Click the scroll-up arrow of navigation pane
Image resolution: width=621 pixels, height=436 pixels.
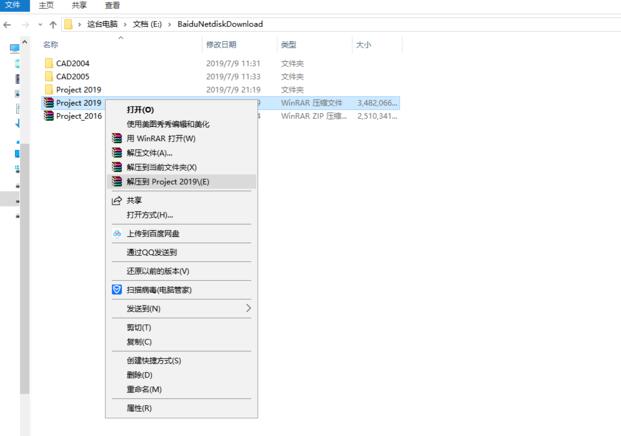pos(25,42)
